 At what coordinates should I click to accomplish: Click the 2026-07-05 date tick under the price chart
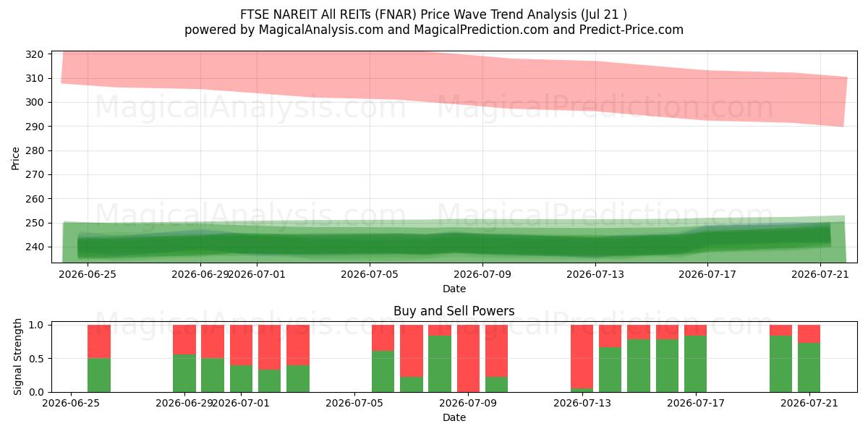(370, 274)
